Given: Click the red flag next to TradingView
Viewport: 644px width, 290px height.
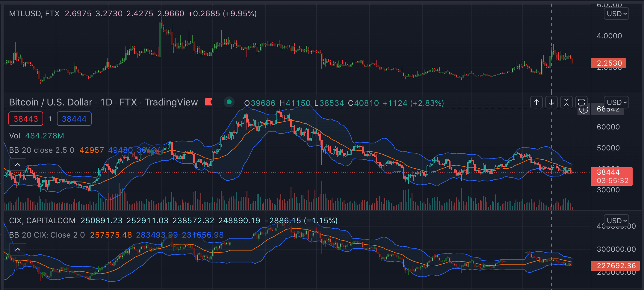Looking at the screenshot, I should (x=209, y=102).
